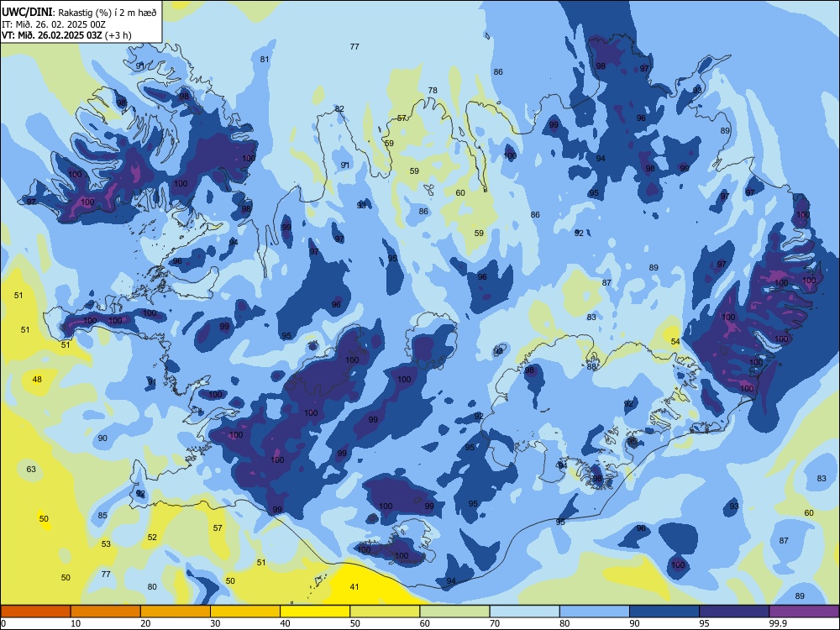840x630 pixels.
Task: Click the purple above-99.9 legend swatch
Action: [x=804, y=612]
